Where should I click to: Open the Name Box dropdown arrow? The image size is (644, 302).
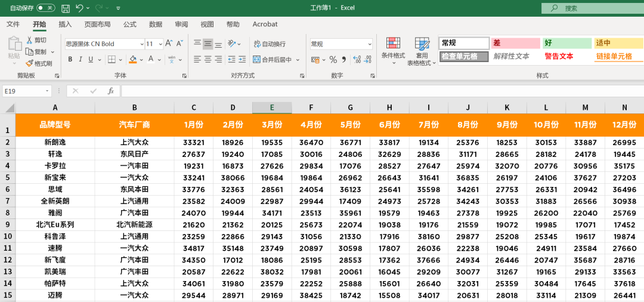pyautogui.click(x=48, y=91)
